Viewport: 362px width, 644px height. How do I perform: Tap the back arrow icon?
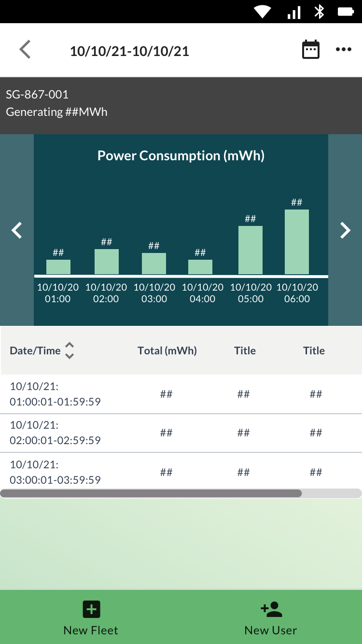25,50
